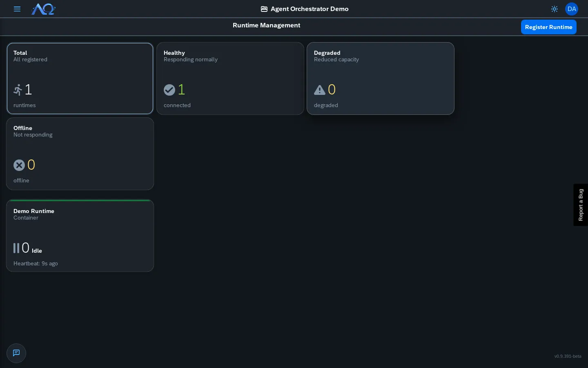Open the DA user avatar menu

[x=572, y=9]
